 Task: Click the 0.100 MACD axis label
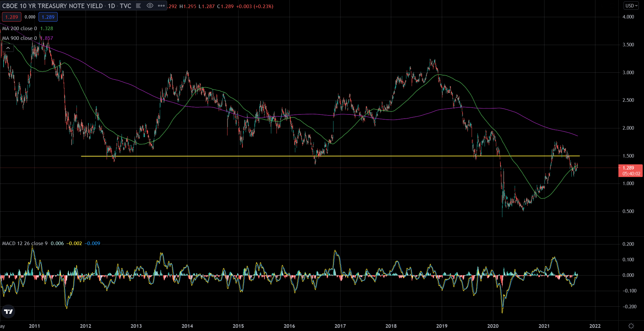point(628,260)
